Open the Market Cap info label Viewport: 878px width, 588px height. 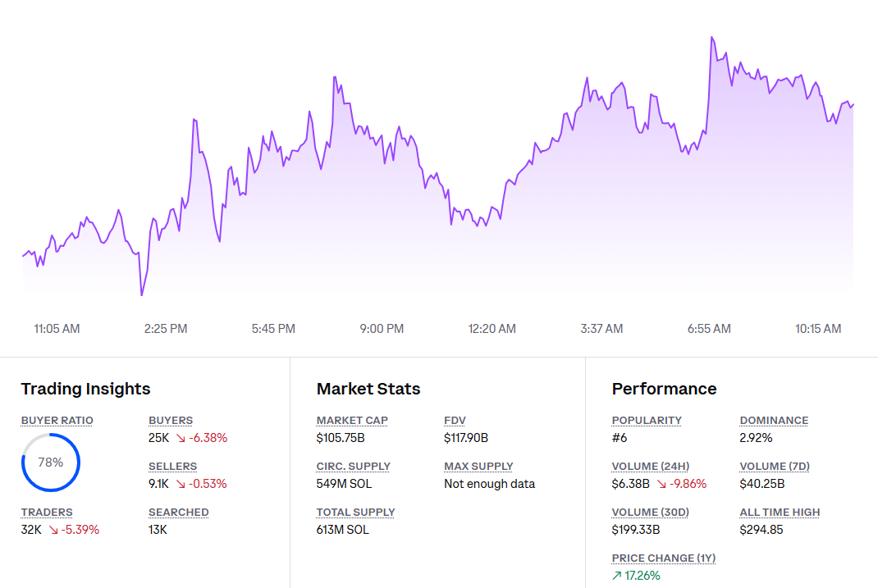(x=352, y=420)
